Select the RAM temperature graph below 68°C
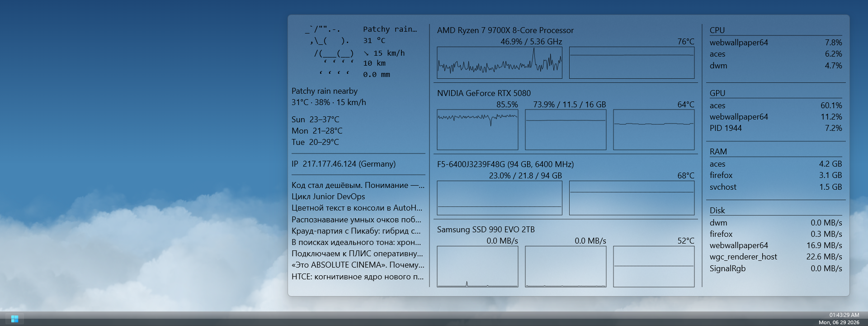868x326 pixels. point(632,198)
